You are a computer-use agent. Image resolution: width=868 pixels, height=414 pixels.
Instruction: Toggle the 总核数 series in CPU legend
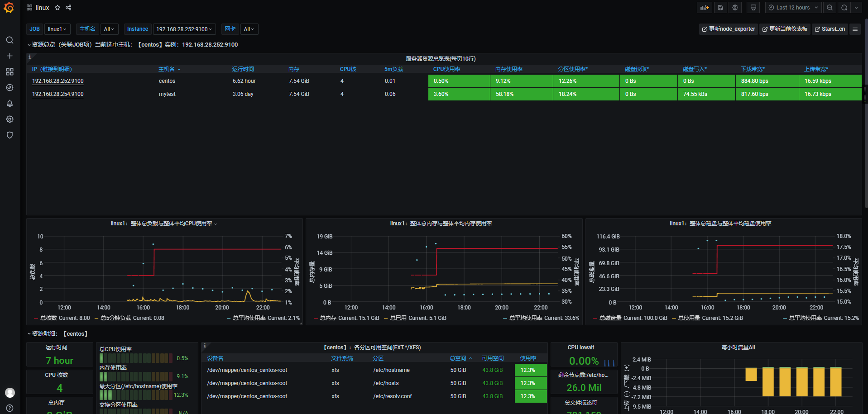point(49,318)
